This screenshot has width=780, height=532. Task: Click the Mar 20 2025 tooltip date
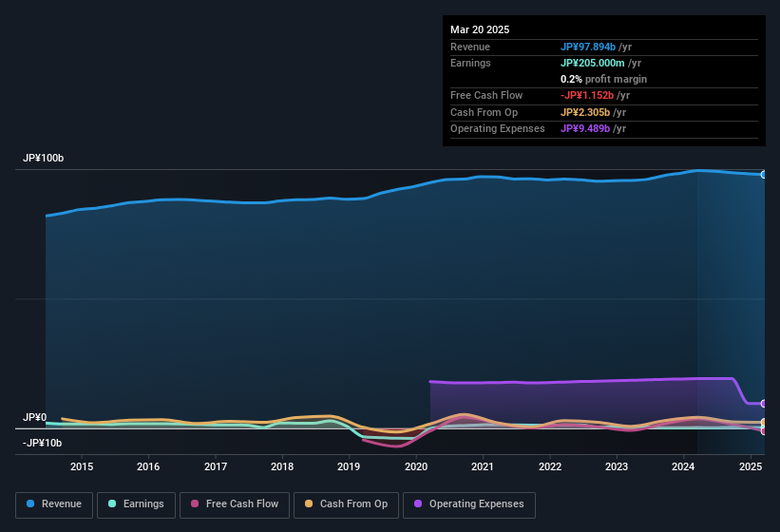pyautogui.click(x=480, y=29)
